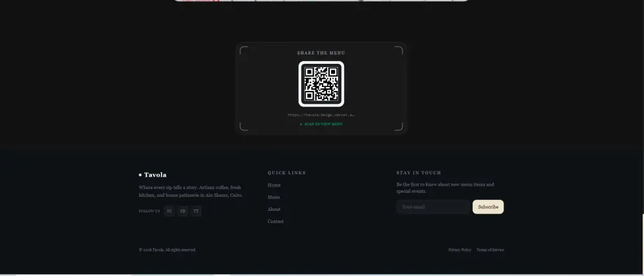Open the About quick link

tap(274, 210)
